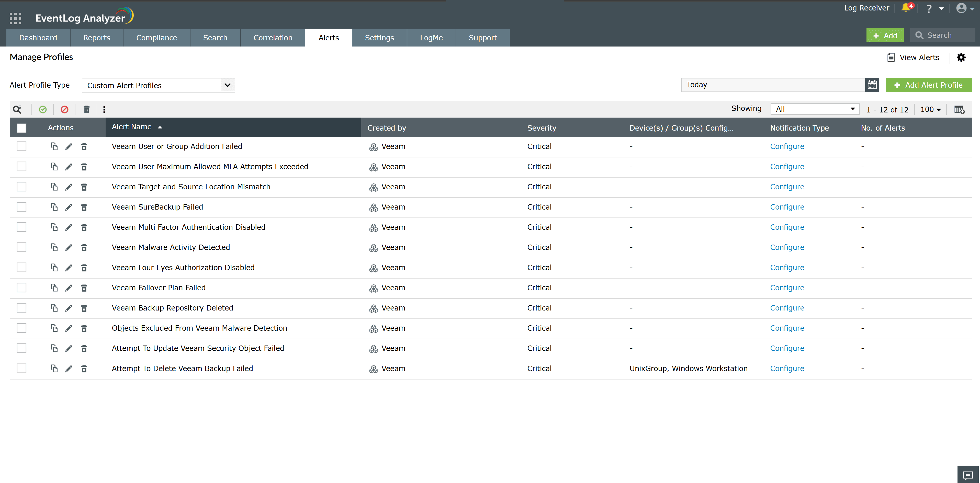Click the Add Alert Profile button

point(928,85)
